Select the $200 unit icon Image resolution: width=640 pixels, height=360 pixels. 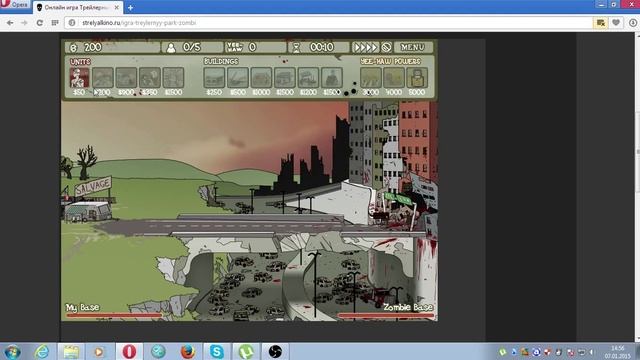pos(102,78)
